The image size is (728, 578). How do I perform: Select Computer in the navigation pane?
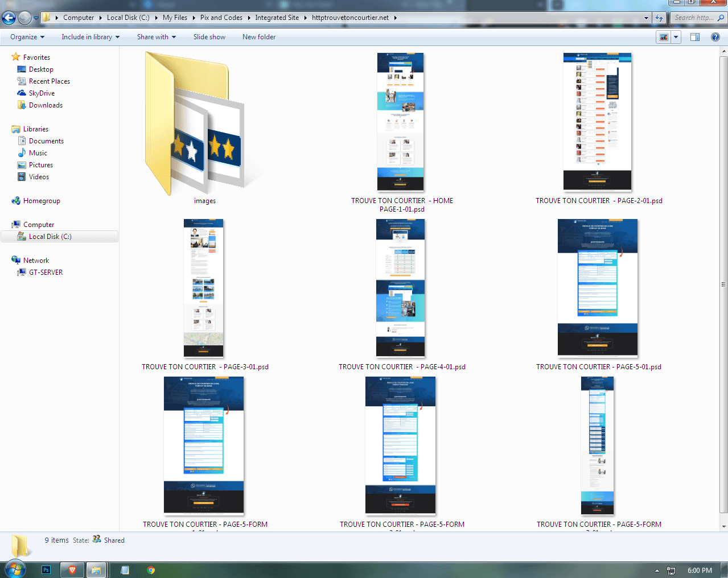pos(32,225)
